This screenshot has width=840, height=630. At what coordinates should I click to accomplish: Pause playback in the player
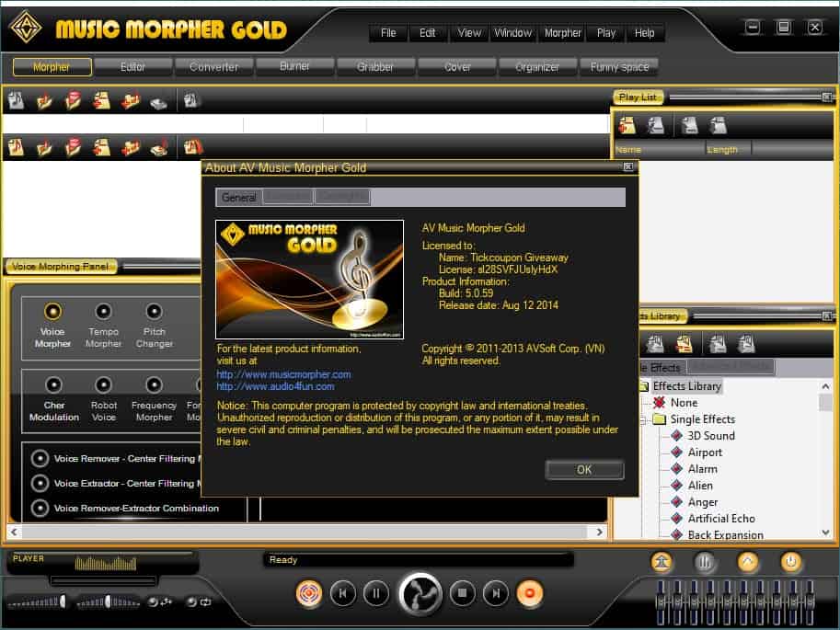pos(376,593)
